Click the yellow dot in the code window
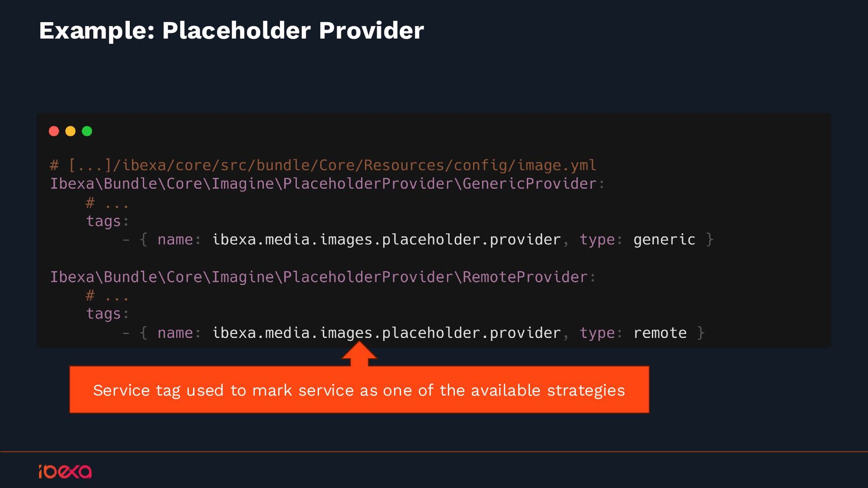The image size is (868, 488). tap(71, 131)
